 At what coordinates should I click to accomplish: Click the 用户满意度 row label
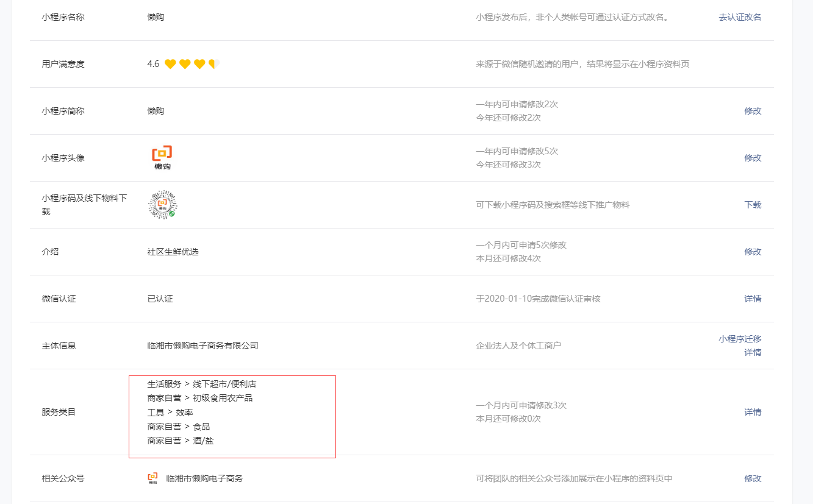click(63, 64)
